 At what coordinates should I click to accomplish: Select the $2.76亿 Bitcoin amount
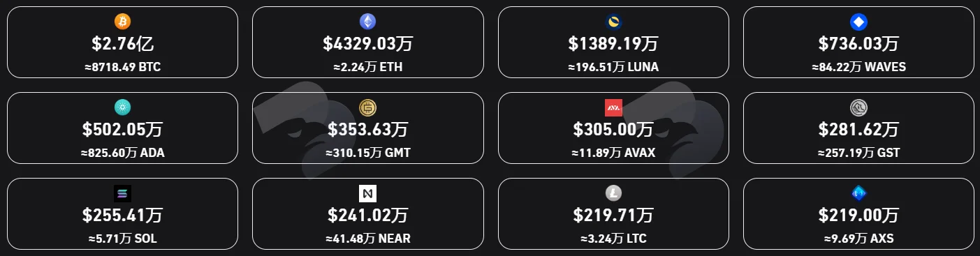point(122,44)
